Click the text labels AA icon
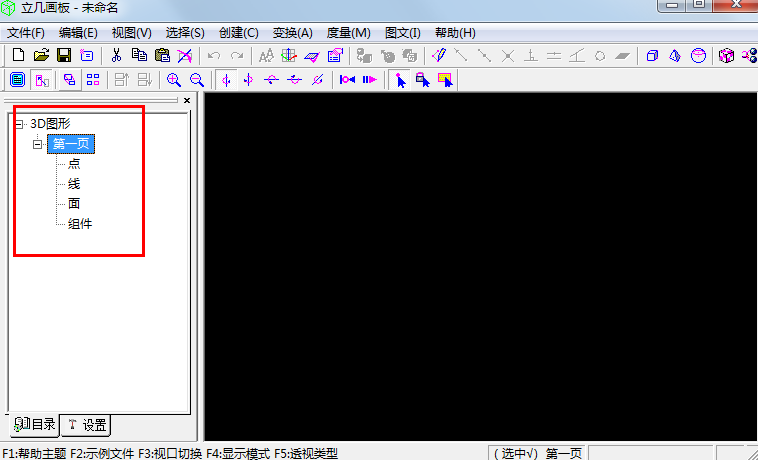 pyautogui.click(x=266, y=56)
